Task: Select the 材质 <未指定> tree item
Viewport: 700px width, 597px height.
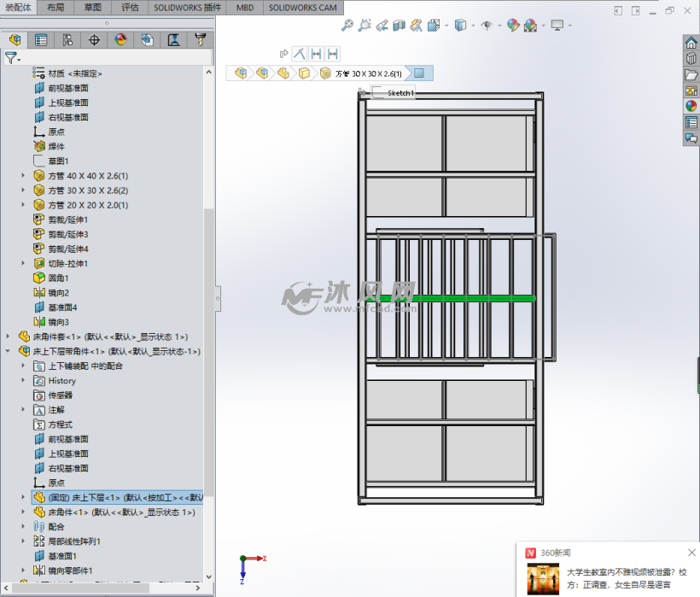Action: click(x=67, y=73)
